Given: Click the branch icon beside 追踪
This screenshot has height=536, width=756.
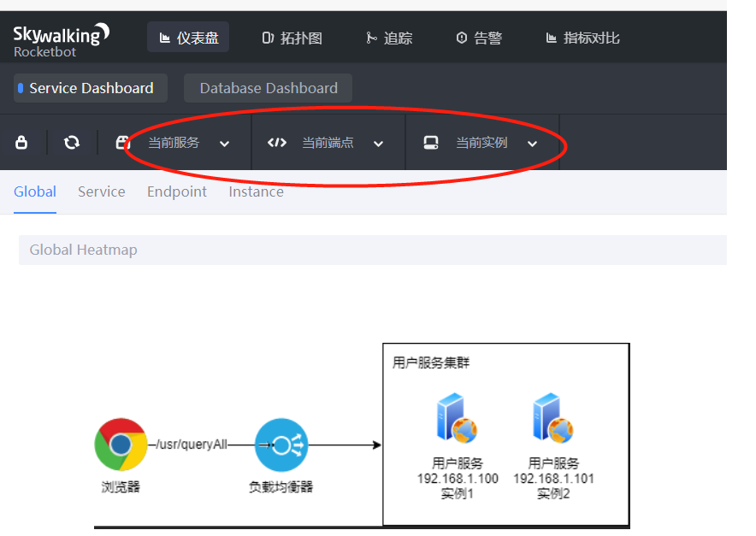Looking at the screenshot, I should (371, 38).
